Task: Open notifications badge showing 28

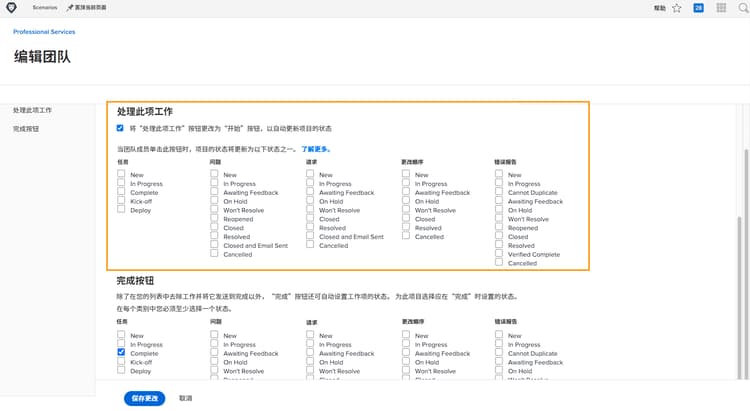Action: (698, 8)
